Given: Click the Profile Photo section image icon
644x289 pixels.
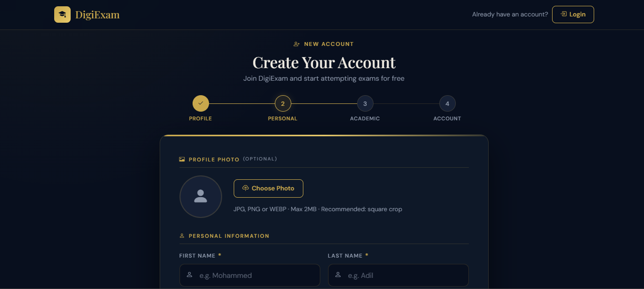Looking at the screenshot, I should (x=182, y=159).
